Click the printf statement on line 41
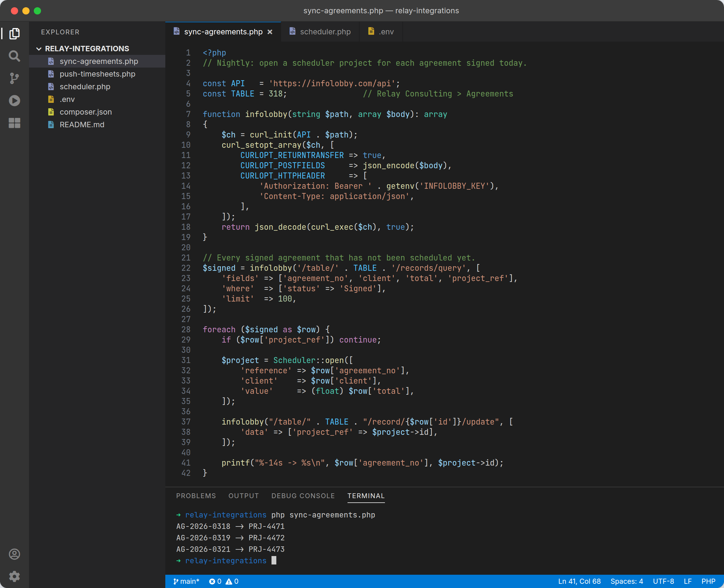 (363, 463)
